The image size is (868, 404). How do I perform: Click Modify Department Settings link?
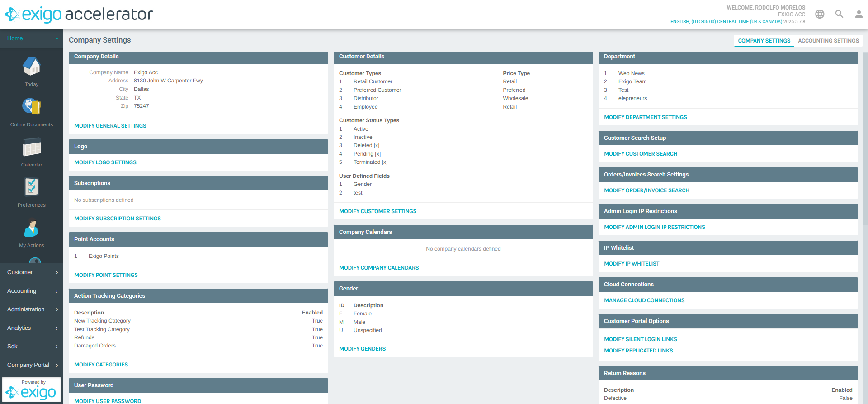646,117
